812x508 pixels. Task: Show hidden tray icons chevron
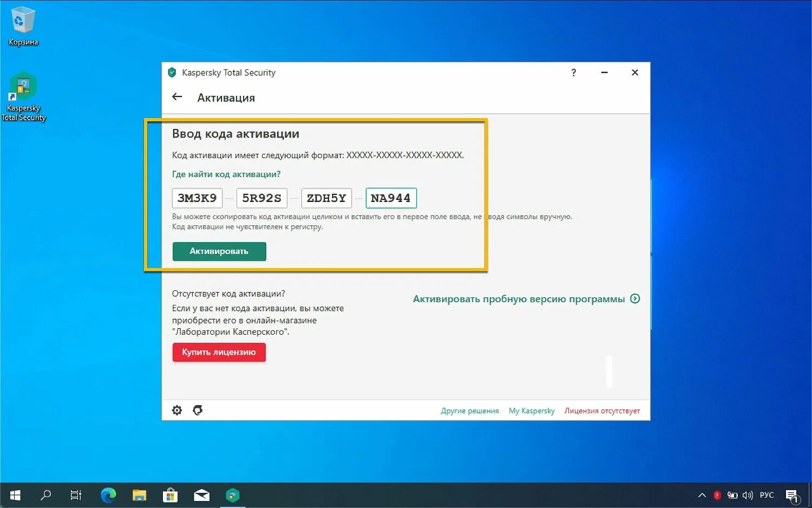coord(702,495)
